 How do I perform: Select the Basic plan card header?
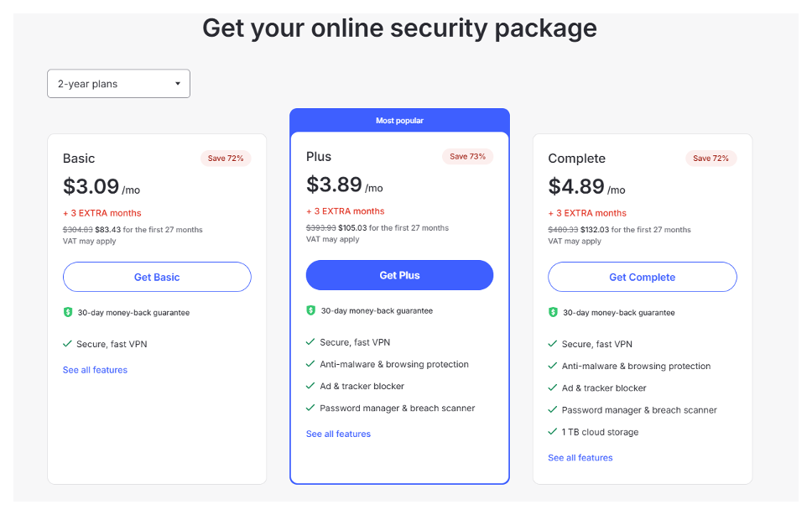pyautogui.click(x=79, y=158)
